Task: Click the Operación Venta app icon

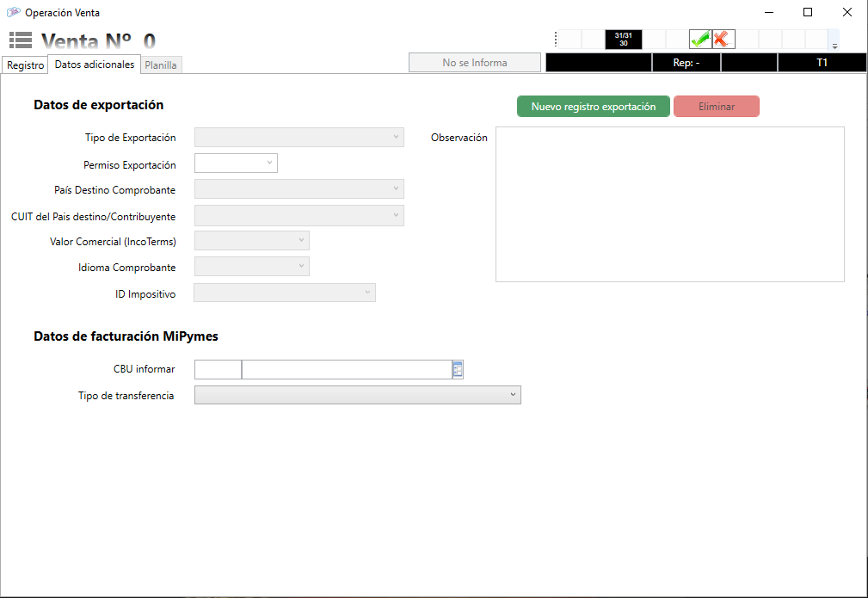Action: tap(13, 12)
